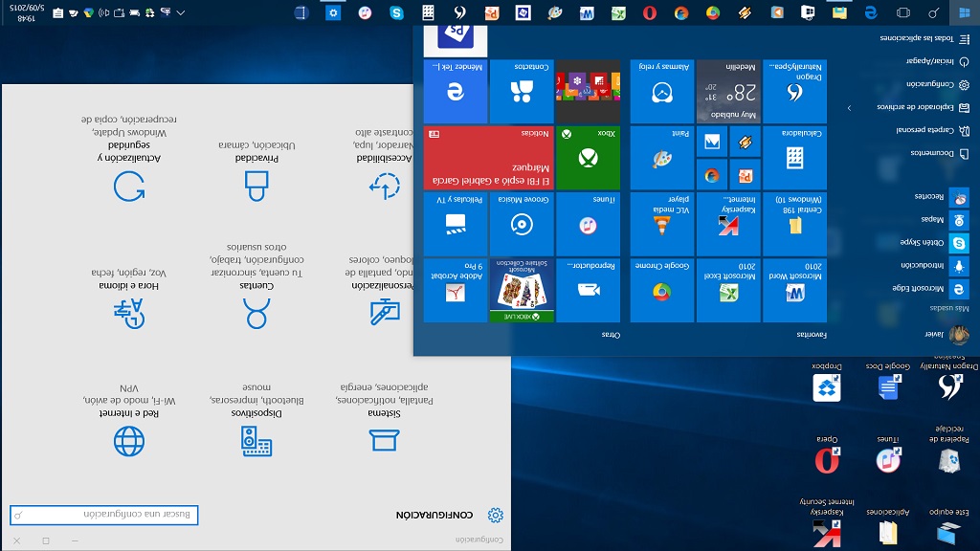Open Carpeta personal from the Start menu
Viewport: 980px width, 551px height.
932,130
